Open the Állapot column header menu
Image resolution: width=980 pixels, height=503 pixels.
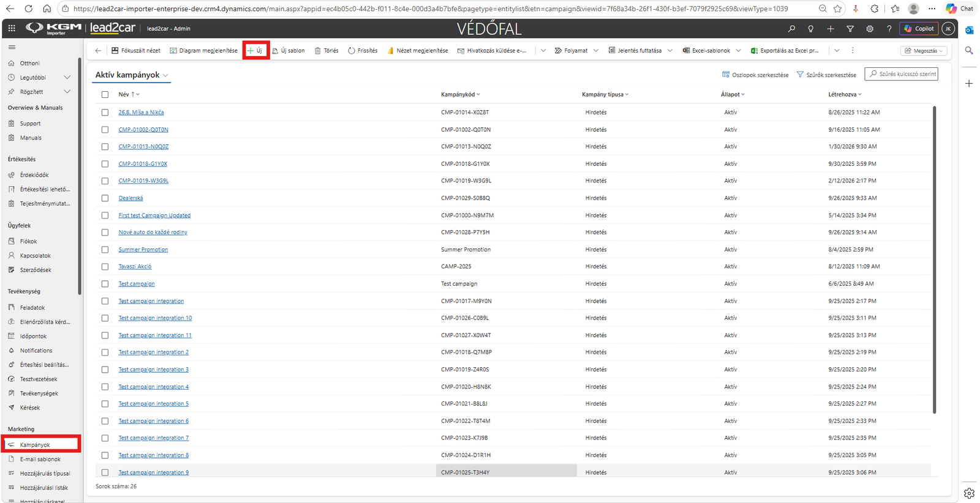pos(733,95)
